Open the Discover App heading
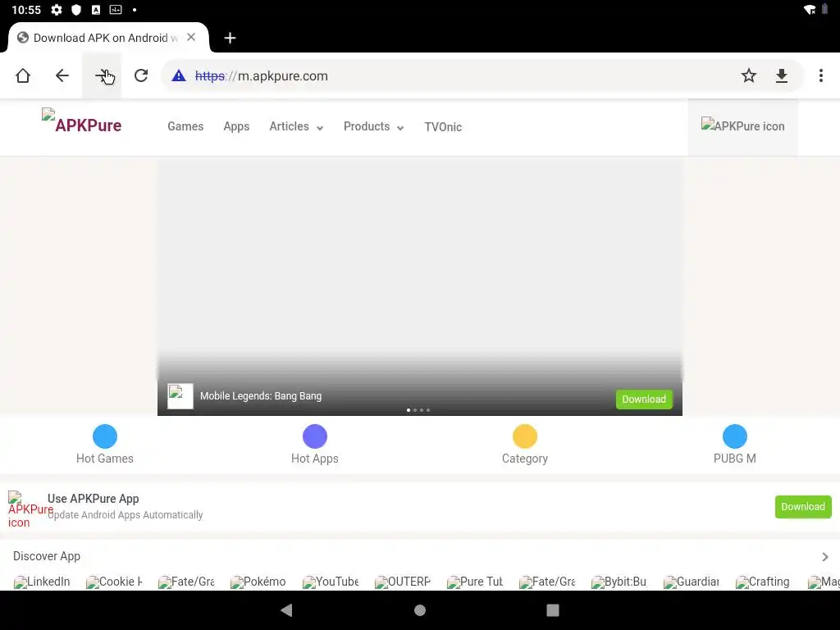Viewport: 840px width, 630px height. 47,556
